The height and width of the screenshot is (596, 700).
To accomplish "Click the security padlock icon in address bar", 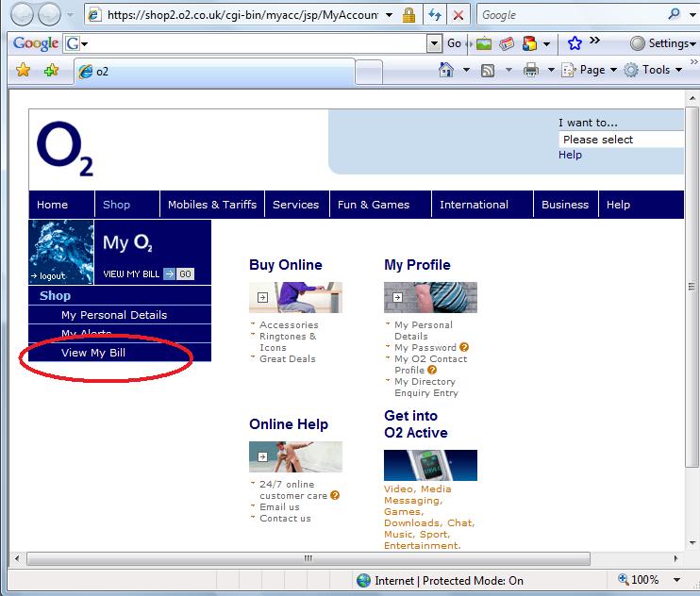I will (x=408, y=16).
